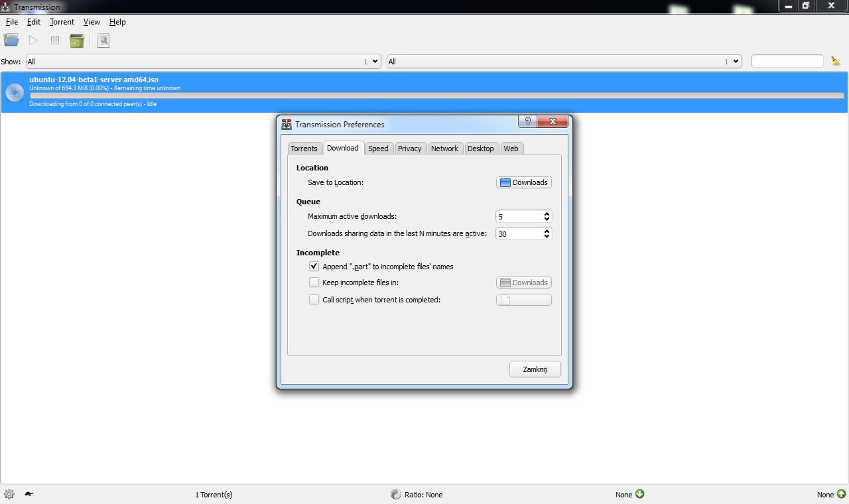Click the 1 Torrent(s) status text
The width and height of the screenshot is (849, 504).
click(214, 495)
